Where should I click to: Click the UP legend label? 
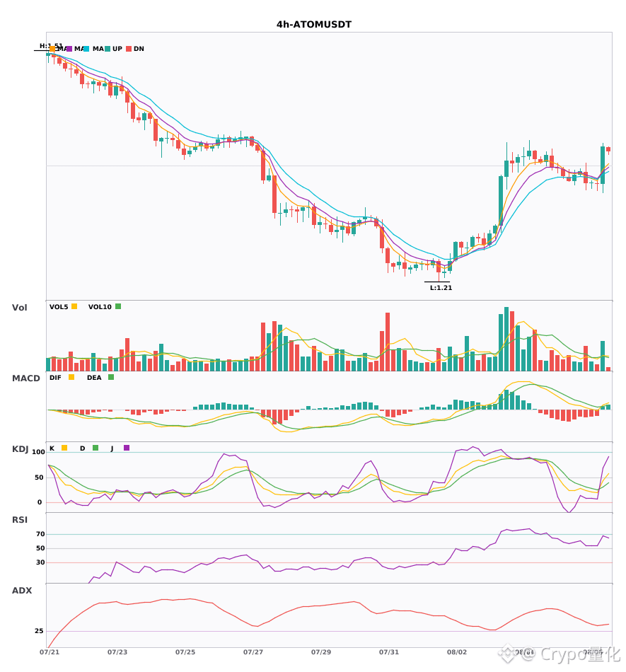[117, 49]
